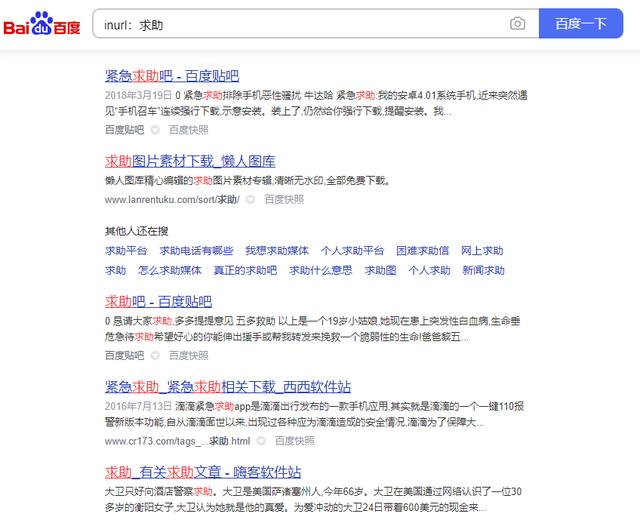Click icon beside cr173 URL
The image size is (640, 520).
click(x=261, y=441)
